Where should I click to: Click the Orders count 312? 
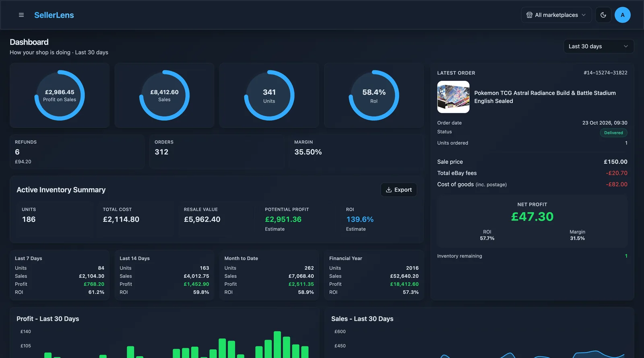click(x=161, y=152)
